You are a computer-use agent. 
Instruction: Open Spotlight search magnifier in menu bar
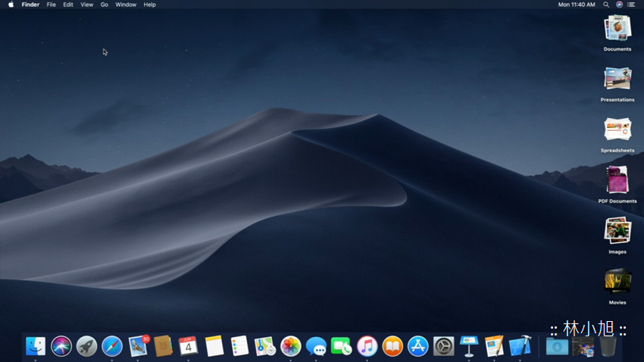click(x=606, y=5)
